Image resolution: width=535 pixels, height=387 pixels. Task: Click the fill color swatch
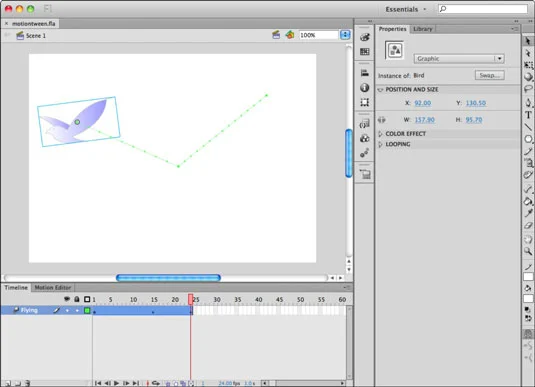pyautogui.click(x=528, y=299)
